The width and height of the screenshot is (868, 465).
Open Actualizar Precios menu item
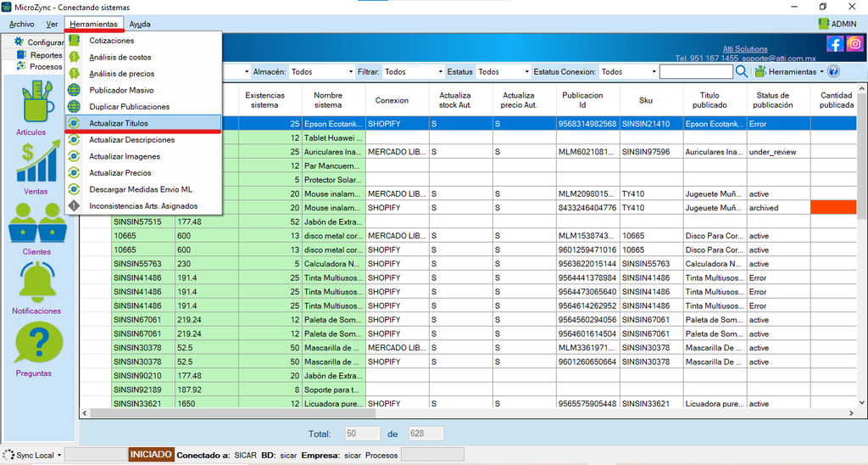pos(142,173)
